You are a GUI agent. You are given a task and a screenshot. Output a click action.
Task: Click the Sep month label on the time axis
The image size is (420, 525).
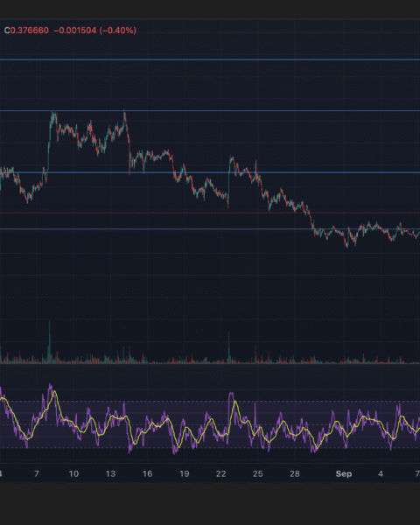[x=344, y=473]
